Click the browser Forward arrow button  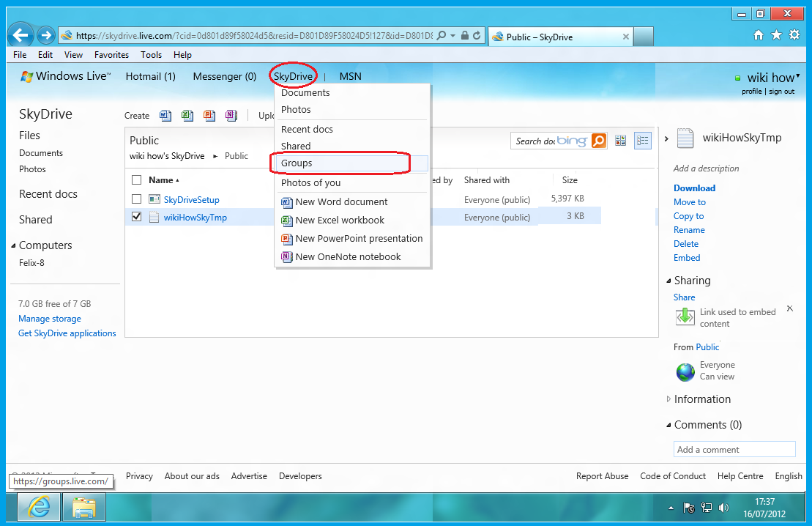pos(46,35)
